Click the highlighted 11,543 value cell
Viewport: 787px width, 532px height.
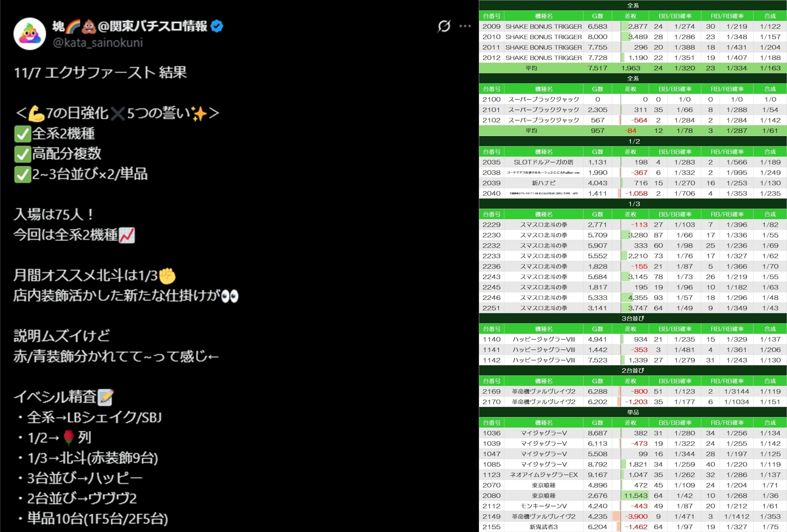(x=635, y=495)
